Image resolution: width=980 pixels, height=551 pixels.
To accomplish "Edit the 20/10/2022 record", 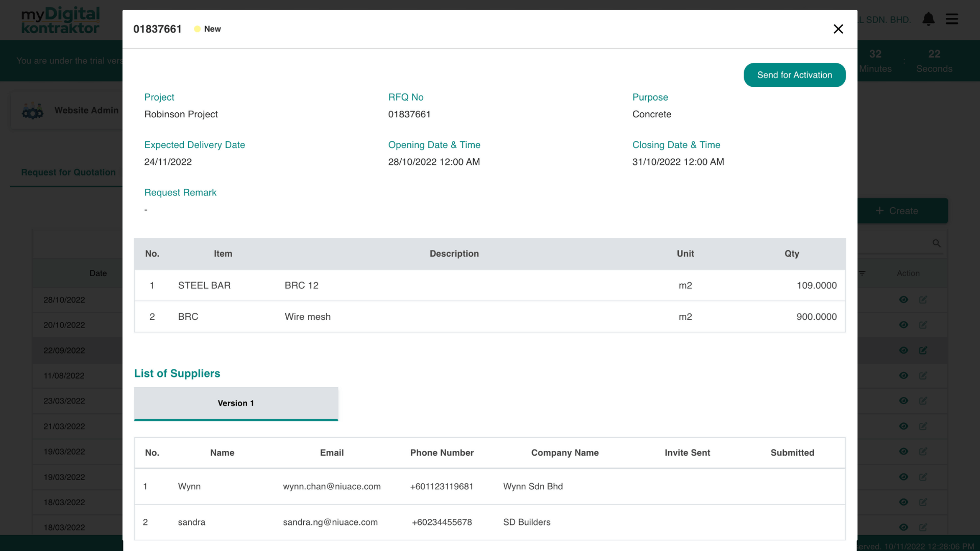I will [923, 325].
